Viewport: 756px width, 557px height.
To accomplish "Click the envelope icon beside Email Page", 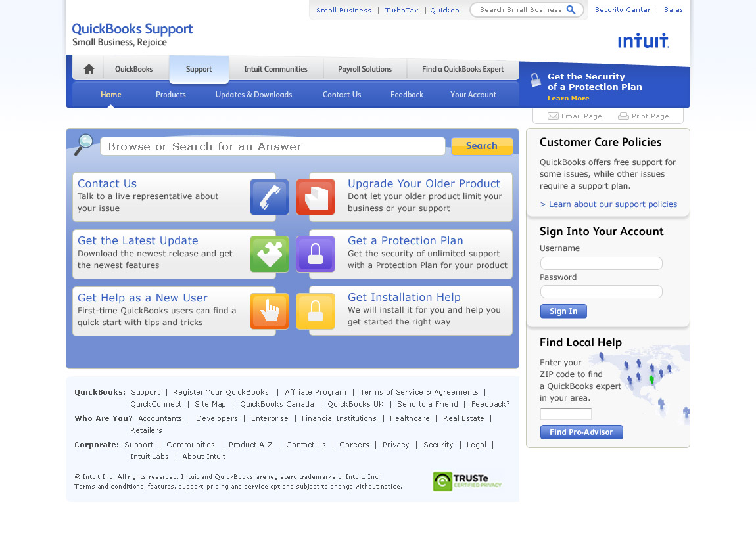I will click(553, 116).
